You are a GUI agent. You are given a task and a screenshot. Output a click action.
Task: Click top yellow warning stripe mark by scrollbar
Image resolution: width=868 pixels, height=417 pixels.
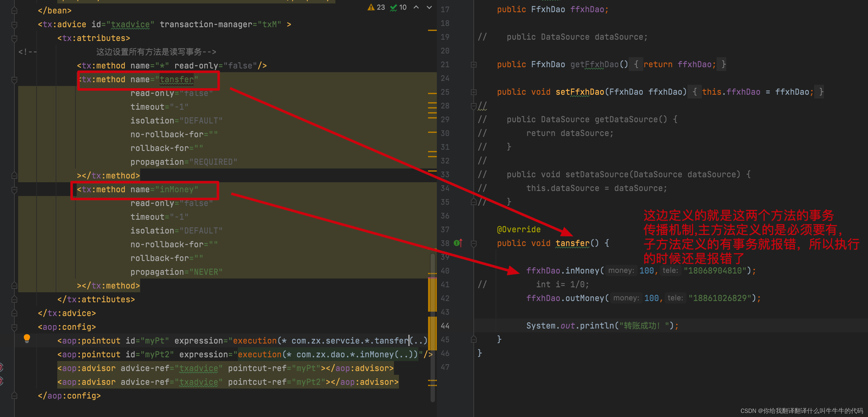coord(432,30)
